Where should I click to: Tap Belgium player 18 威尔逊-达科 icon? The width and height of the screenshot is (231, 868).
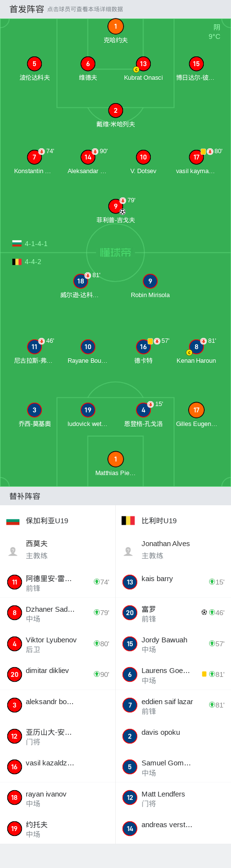(x=80, y=281)
